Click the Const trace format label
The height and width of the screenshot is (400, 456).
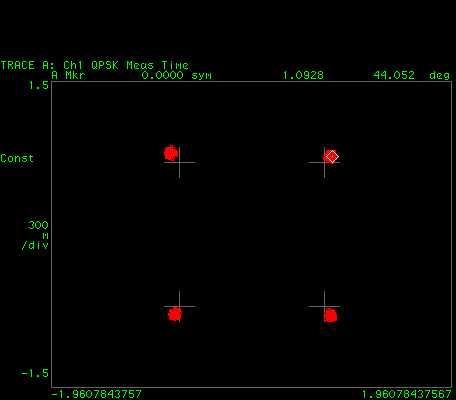(17, 158)
